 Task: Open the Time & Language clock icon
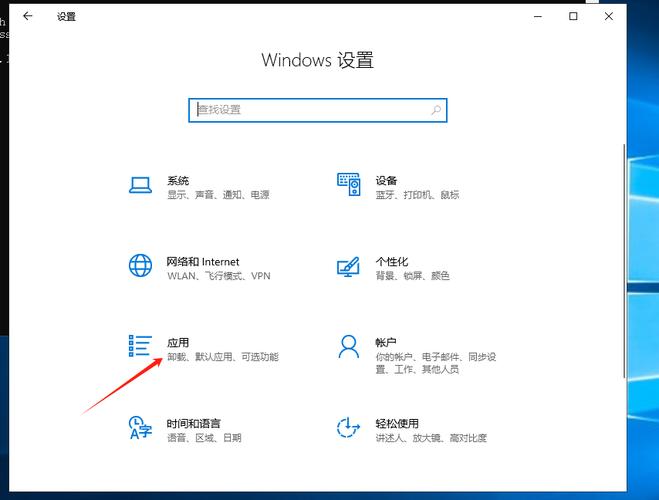click(140, 428)
